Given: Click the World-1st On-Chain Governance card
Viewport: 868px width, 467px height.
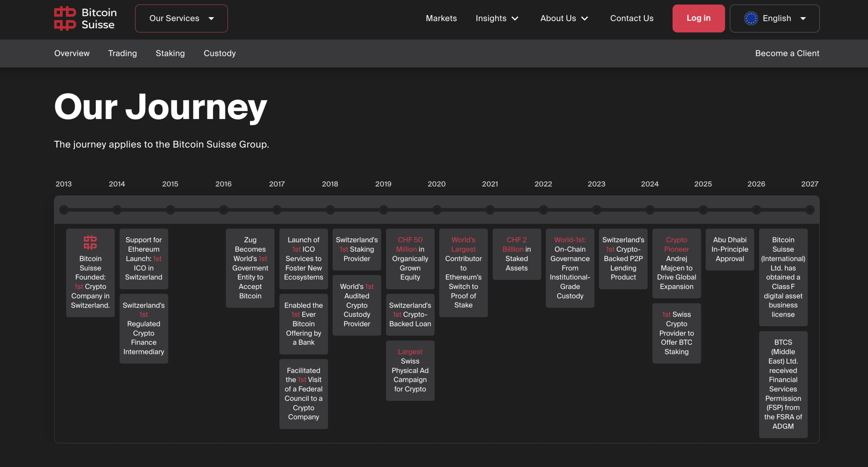Looking at the screenshot, I should point(570,268).
